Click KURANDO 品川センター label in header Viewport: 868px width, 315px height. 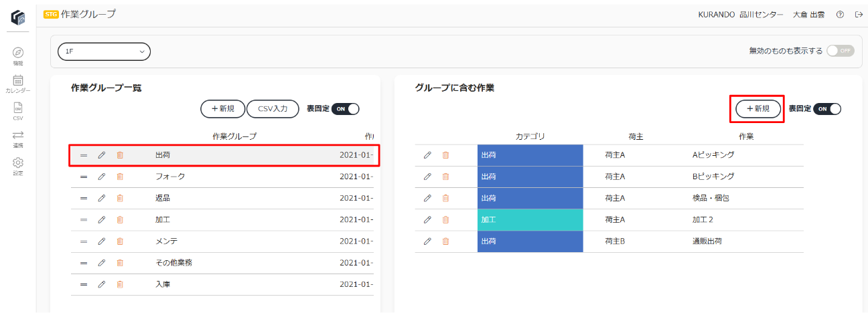click(x=741, y=15)
